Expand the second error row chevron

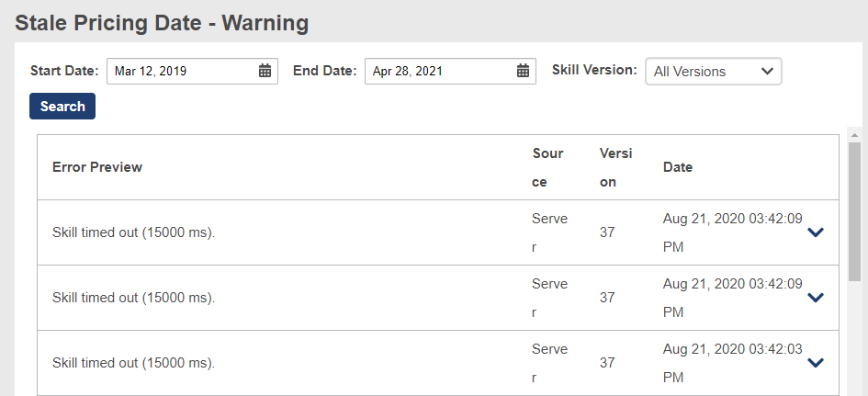816,298
